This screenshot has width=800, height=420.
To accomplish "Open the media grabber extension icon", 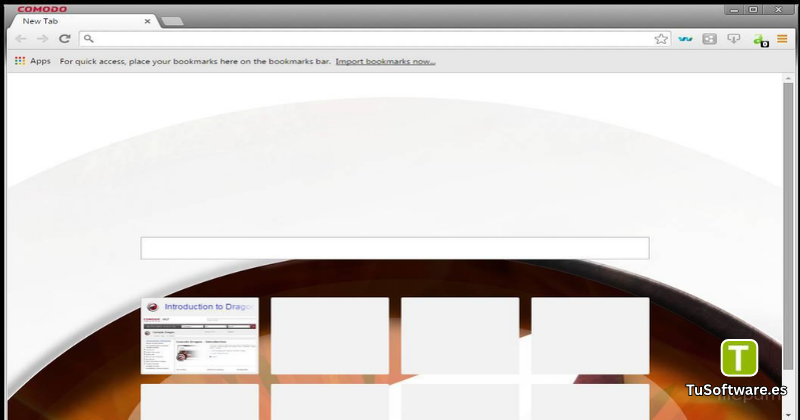I will point(709,39).
